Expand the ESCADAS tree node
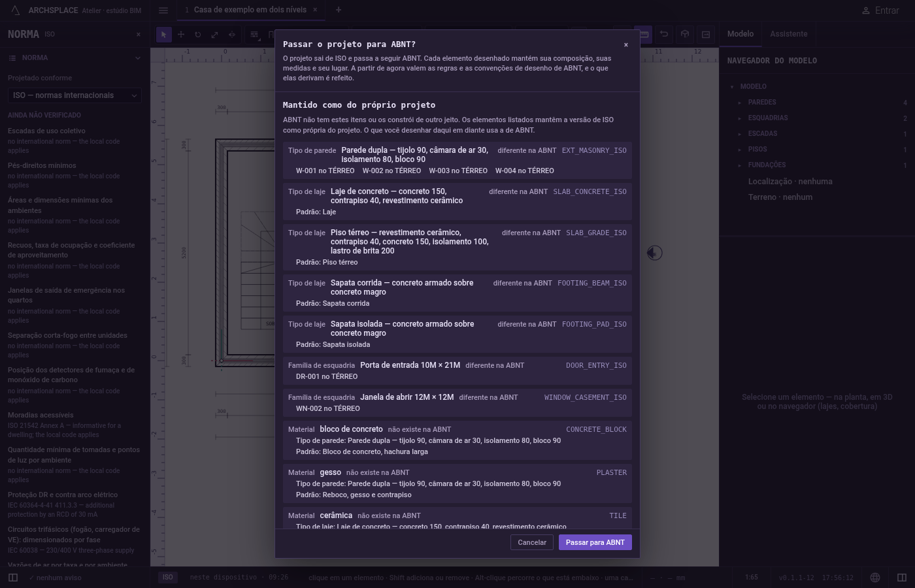915x588 pixels. [x=740, y=133]
